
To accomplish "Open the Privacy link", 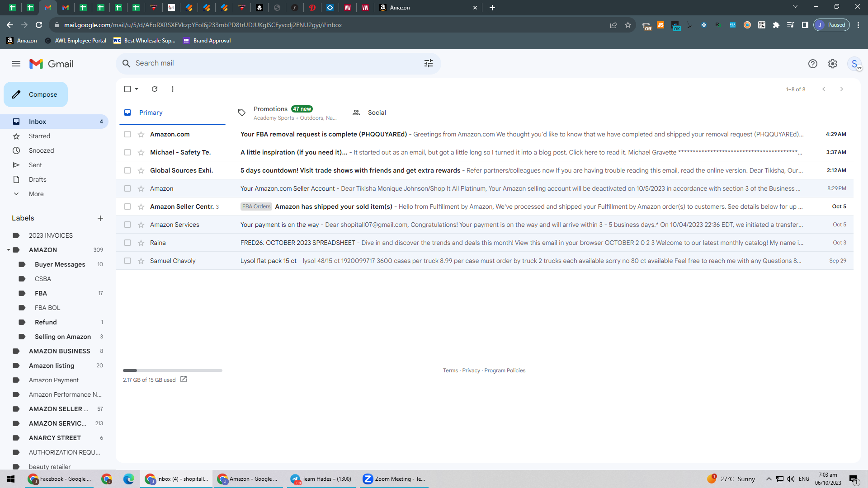I will [x=471, y=371].
